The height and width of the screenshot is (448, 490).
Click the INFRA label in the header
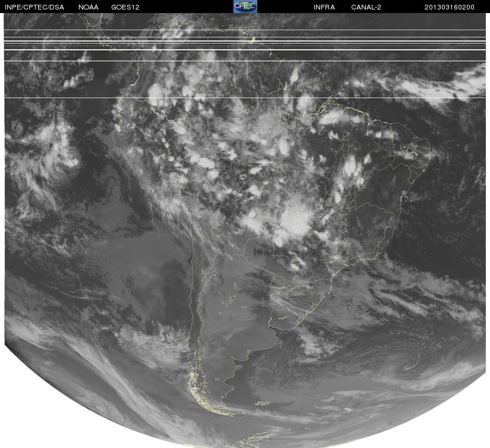coord(324,7)
